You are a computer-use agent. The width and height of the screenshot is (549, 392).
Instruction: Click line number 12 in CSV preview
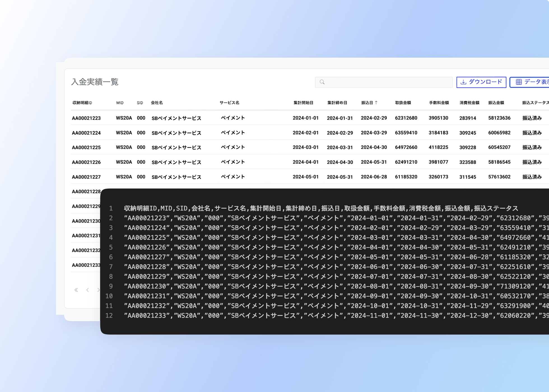(x=109, y=316)
